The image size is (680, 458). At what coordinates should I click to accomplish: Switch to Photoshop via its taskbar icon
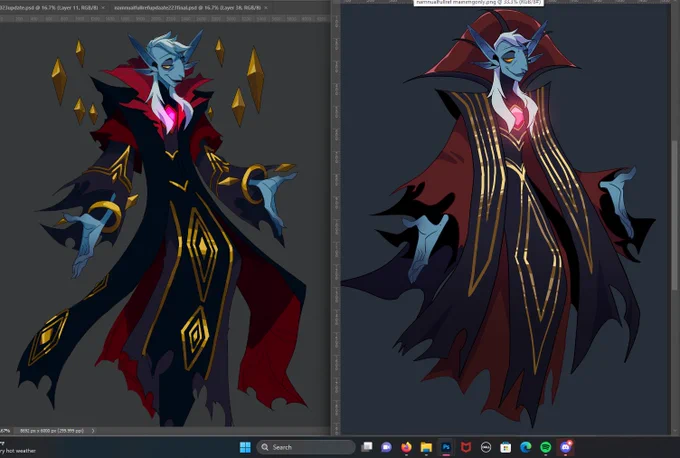[x=446, y=447]
